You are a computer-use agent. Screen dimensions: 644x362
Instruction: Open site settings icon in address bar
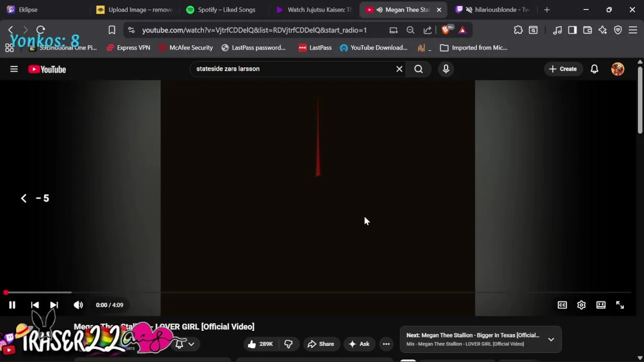pos(131,30)
